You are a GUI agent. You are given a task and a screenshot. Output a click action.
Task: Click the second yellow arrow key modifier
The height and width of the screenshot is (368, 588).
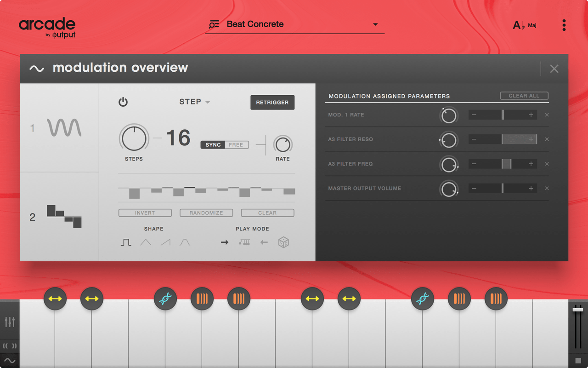[x=92, y=299]
